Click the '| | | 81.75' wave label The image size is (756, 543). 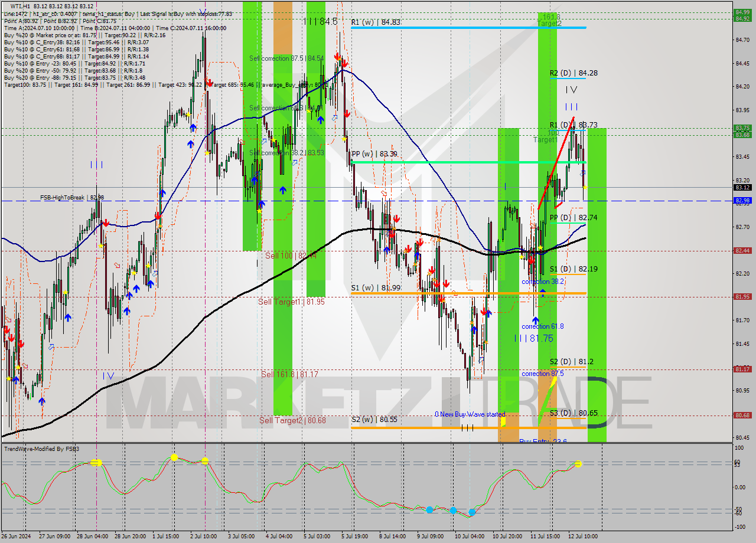533,338
